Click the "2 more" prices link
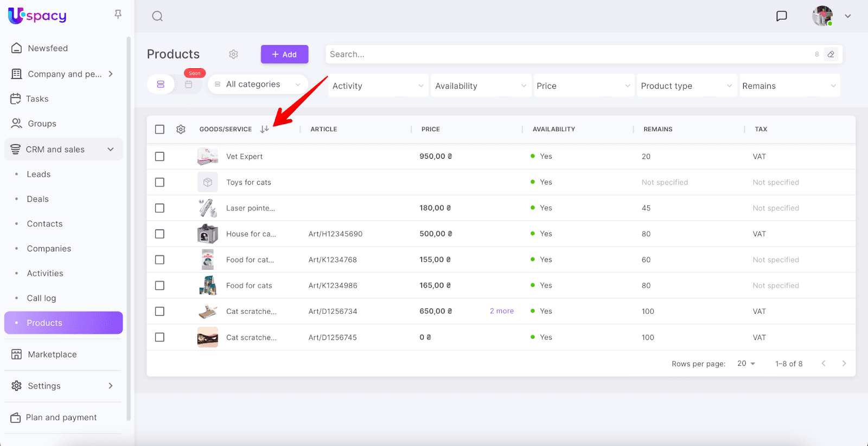 point(501,311)
